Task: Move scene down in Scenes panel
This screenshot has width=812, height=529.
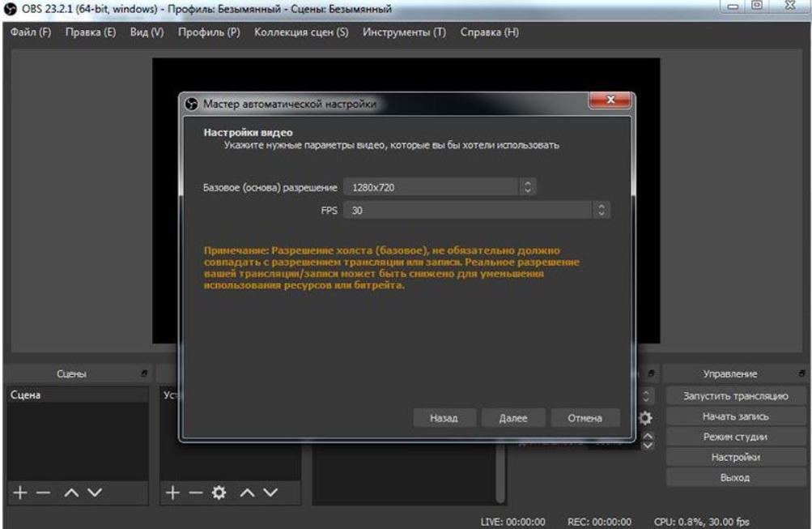Action: coord(95,493)
